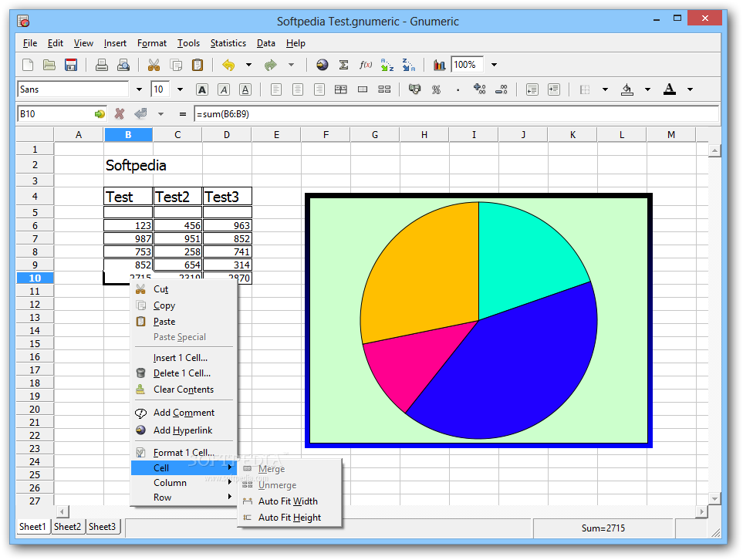This screenshot has width=743, height=560.
Task: Align cell text to the left
Action: 275,89
